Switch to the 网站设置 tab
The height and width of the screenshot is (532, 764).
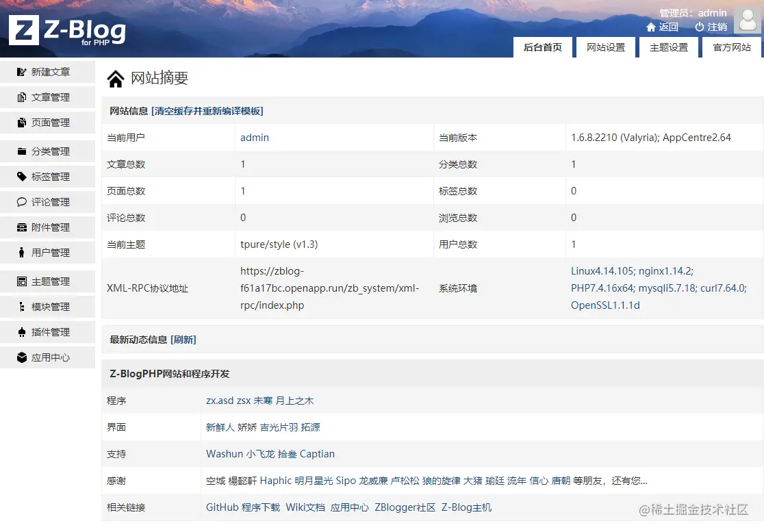click(606, 47)
